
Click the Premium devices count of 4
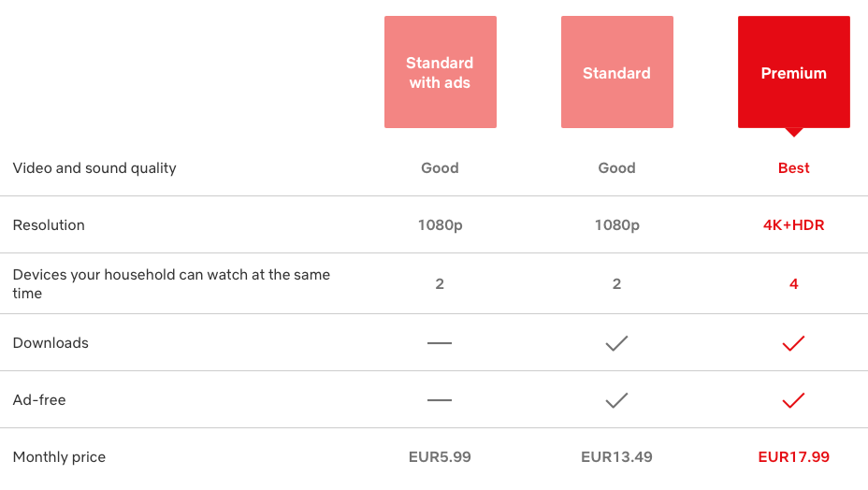coord(793,283)
